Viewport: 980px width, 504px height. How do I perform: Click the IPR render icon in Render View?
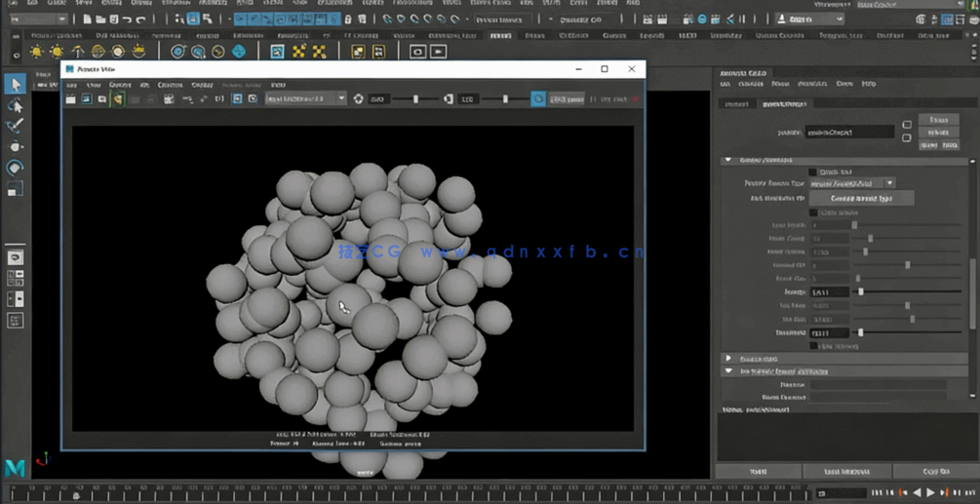(x=117, y=99)
